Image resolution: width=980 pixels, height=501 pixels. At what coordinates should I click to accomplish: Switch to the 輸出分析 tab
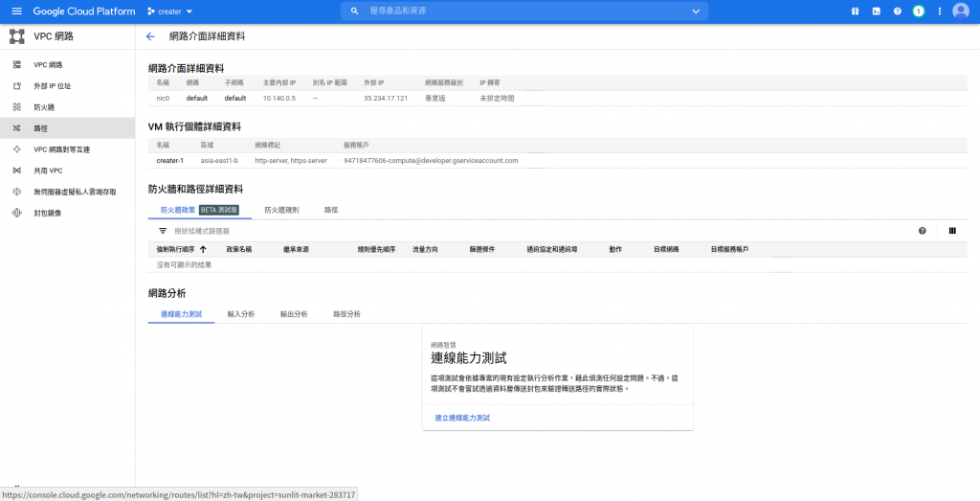pyautogui.click(x=294, y=314)
